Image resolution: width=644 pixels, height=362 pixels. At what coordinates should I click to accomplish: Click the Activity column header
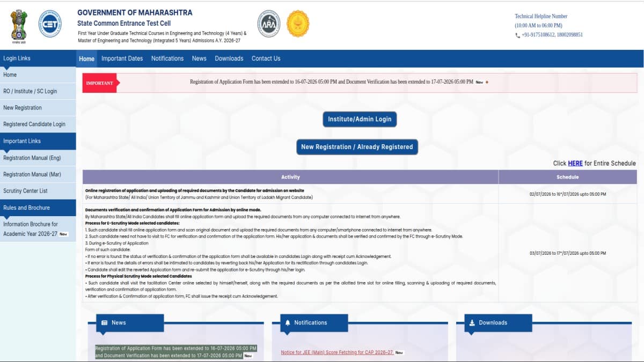(290, 177)
